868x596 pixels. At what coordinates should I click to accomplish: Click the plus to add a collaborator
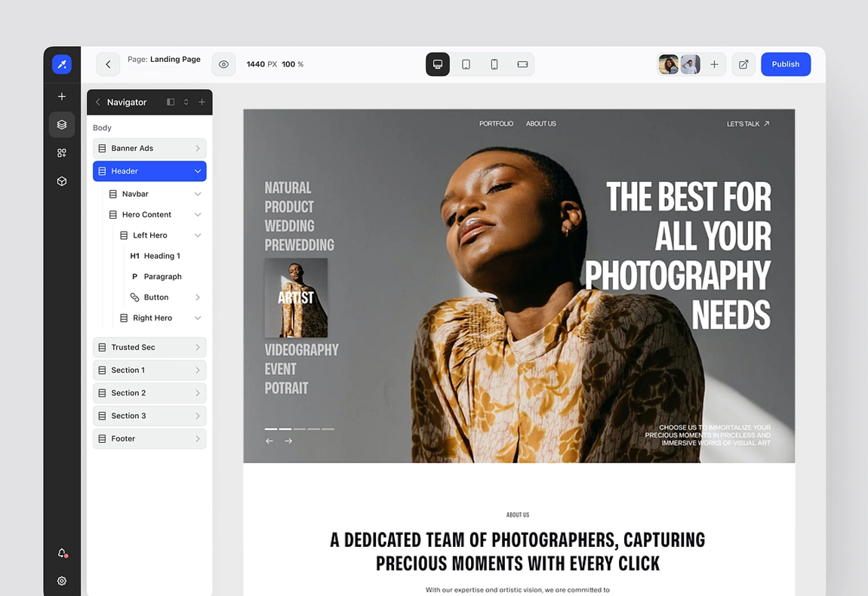pos(714,64)
